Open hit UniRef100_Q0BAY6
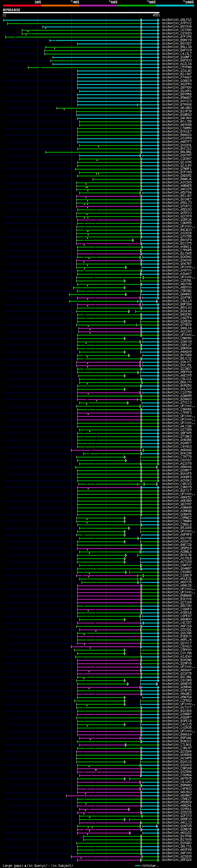The width and height of the screenshot is (197, 868). click(x=177, y=515)
